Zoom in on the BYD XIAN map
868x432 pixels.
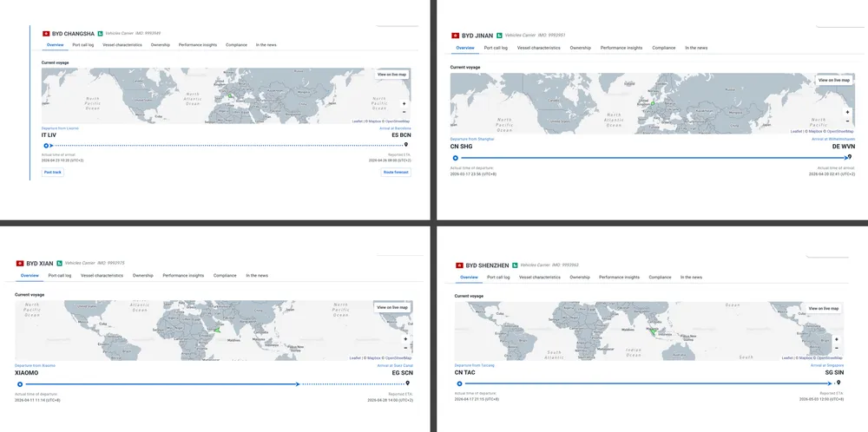[404, 337]
